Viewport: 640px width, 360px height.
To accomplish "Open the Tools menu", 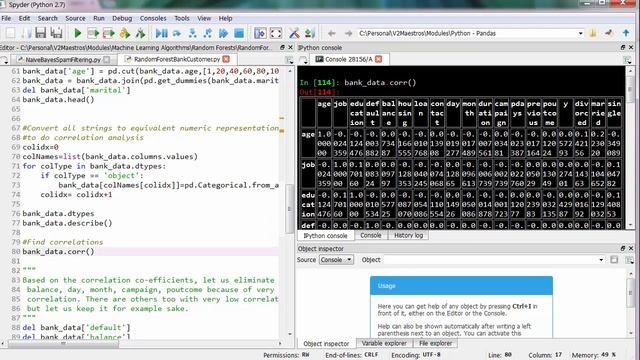I will click(x=182, y=18).
